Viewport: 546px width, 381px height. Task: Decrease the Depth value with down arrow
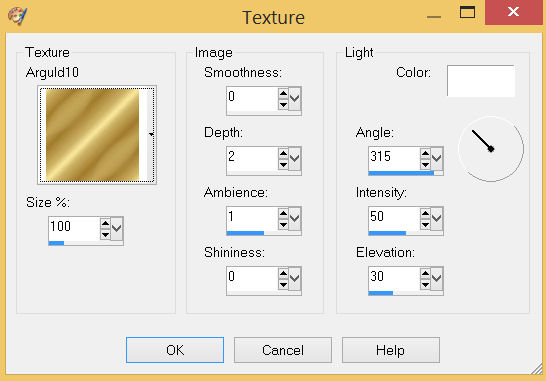(283, 164)
